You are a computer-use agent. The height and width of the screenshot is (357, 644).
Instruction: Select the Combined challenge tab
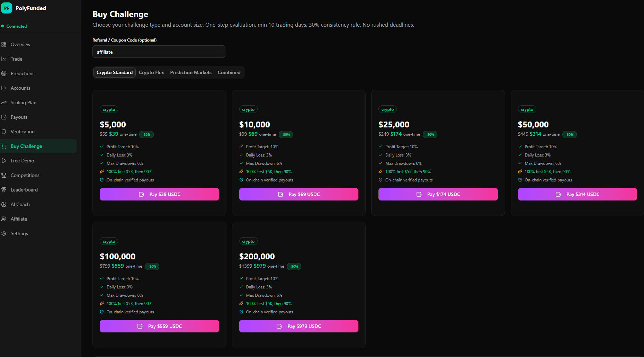pos(229,72)
